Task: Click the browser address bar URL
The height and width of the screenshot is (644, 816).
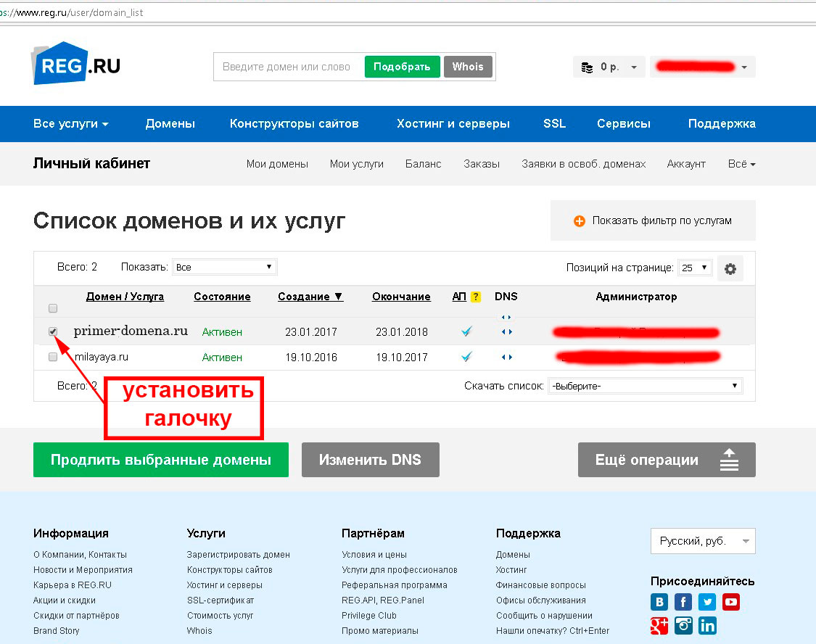Action: pos(71,12)
